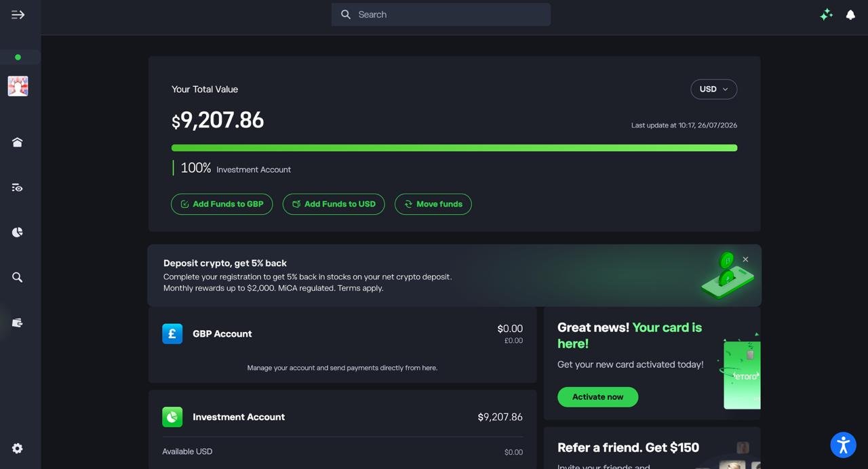Click the Investment Account $9,207.86 balance

tap(500, 417)
